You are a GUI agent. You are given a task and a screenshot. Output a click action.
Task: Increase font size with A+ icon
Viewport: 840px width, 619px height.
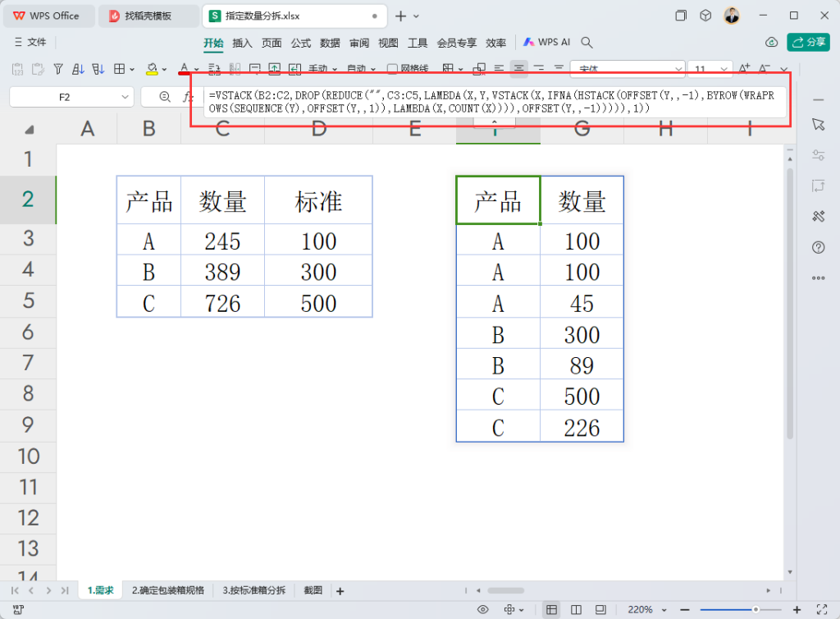click(x=744, y=69)
